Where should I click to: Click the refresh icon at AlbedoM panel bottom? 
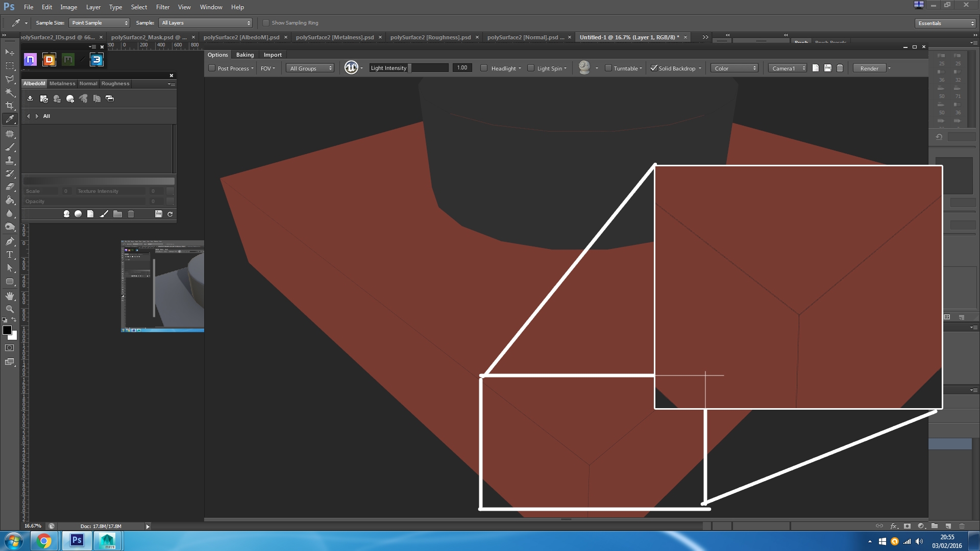(x=170, y=214)
